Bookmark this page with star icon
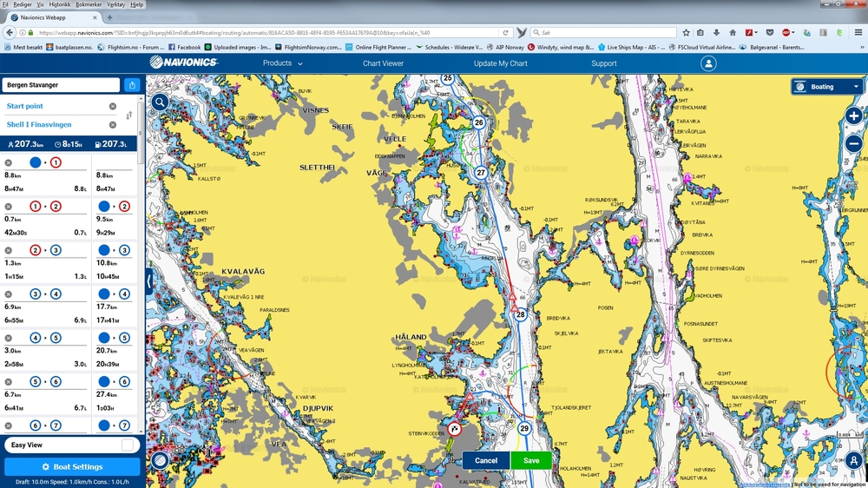Screen dimensions: 868x488 (686, 33)
